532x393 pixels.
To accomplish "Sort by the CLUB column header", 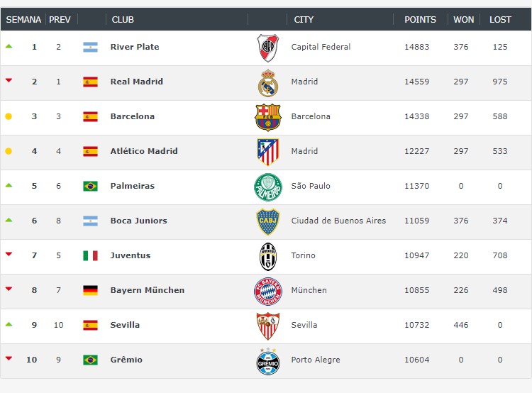I will 123,20.
